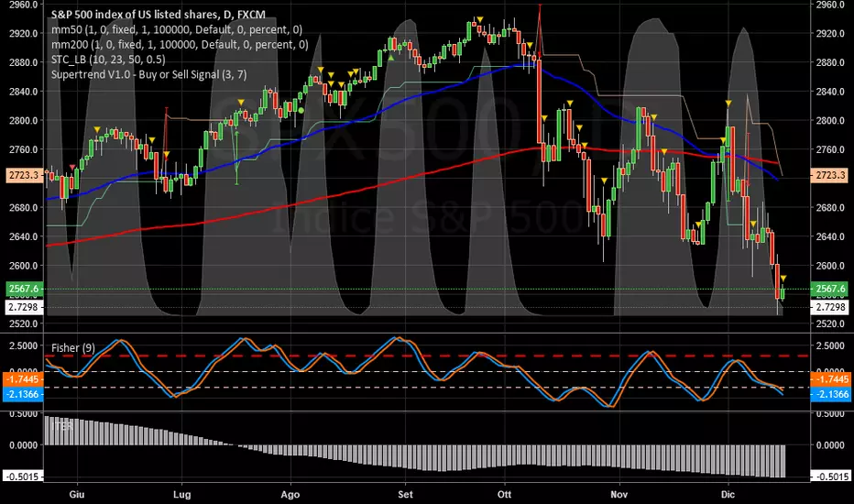
Task: Click the 0.5000 level on right histogram axis
Action: pyautogui.click(x=830, y=414)
